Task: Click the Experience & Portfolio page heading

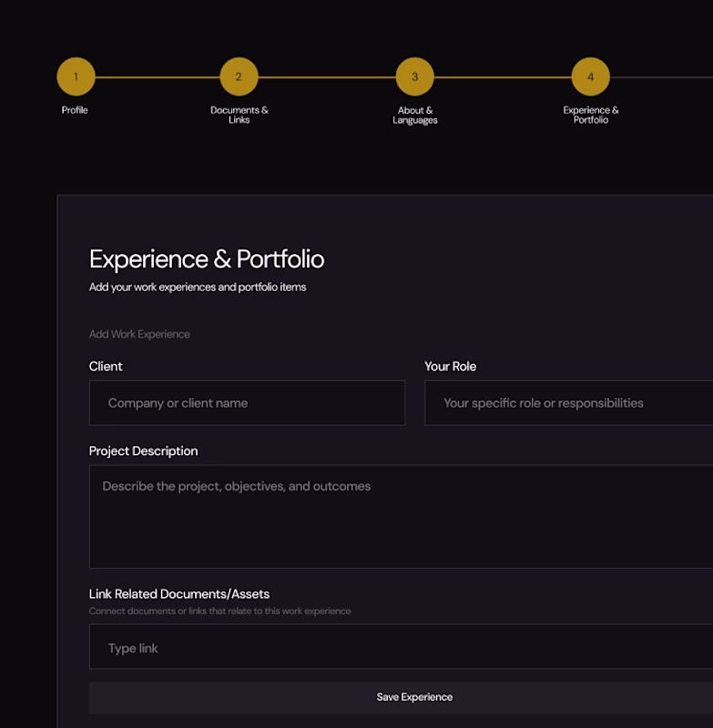Action: pyautogui.click(x=207, y=259)
